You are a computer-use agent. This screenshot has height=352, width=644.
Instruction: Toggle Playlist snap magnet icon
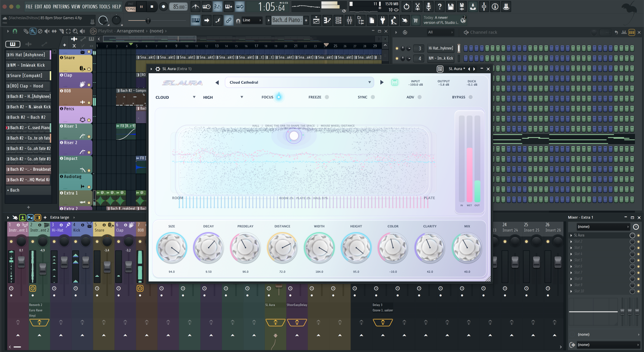coord(15,31)
